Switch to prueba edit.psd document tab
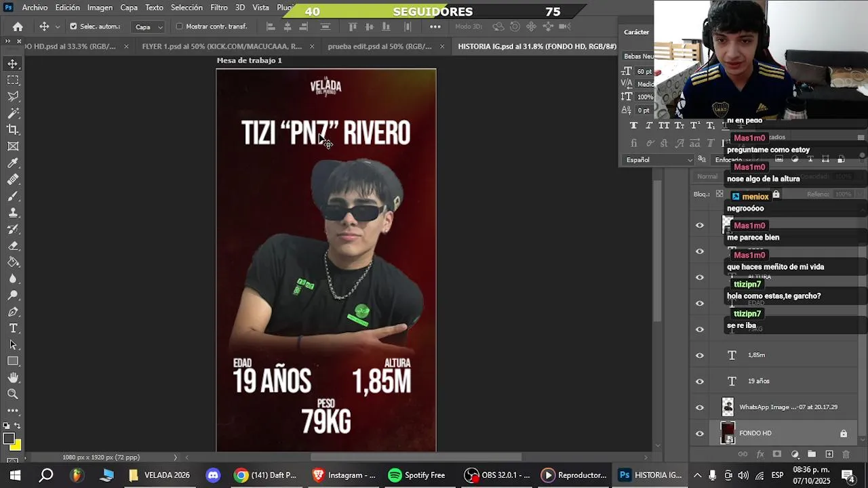Viewport: 868px width, 488px height. (379, 47)
